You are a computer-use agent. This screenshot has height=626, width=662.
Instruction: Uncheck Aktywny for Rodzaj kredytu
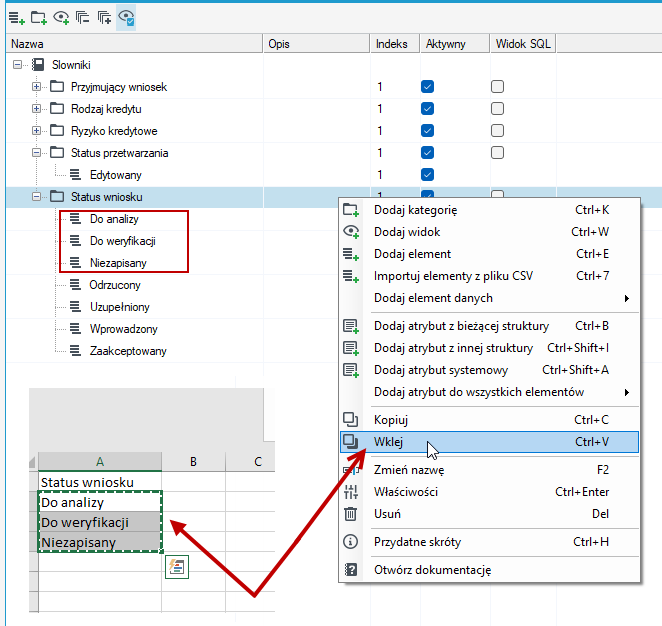tap(427, 108)
